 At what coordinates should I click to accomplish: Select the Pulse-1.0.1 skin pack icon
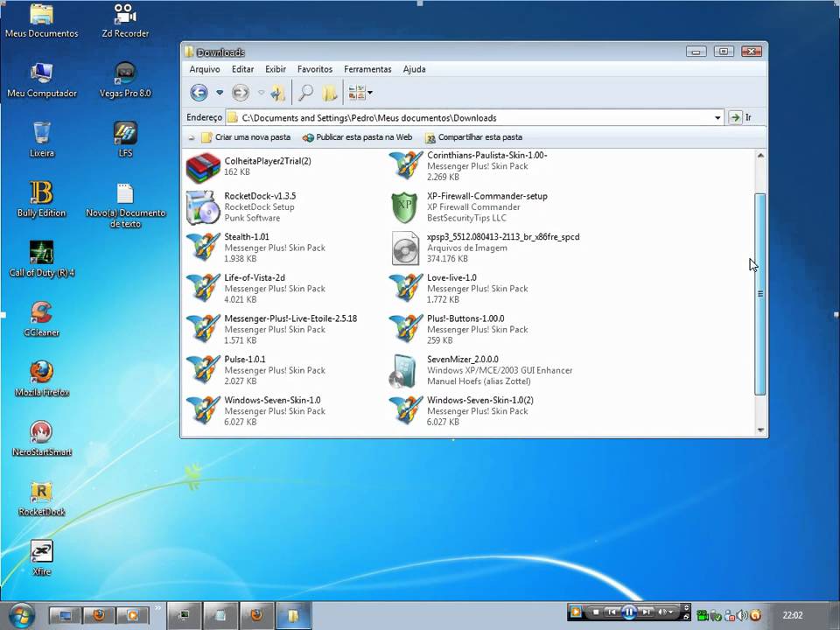[x=203, y=369]
